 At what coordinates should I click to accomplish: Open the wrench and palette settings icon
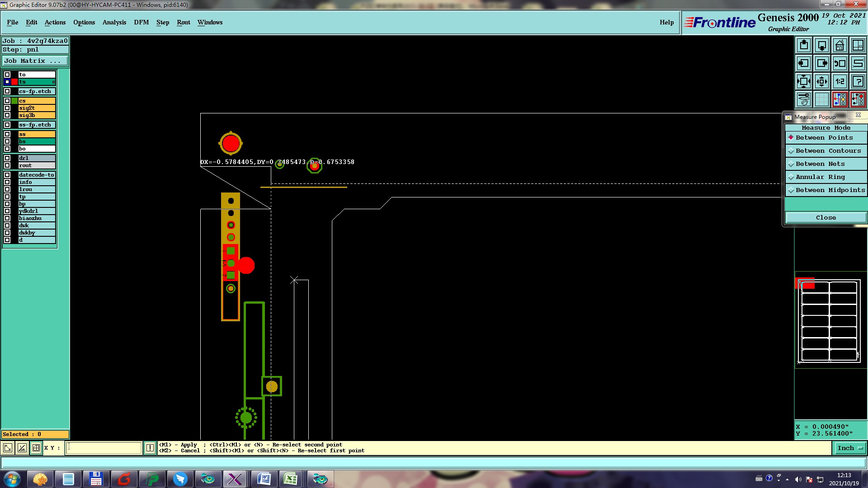[x=804, y=99]
